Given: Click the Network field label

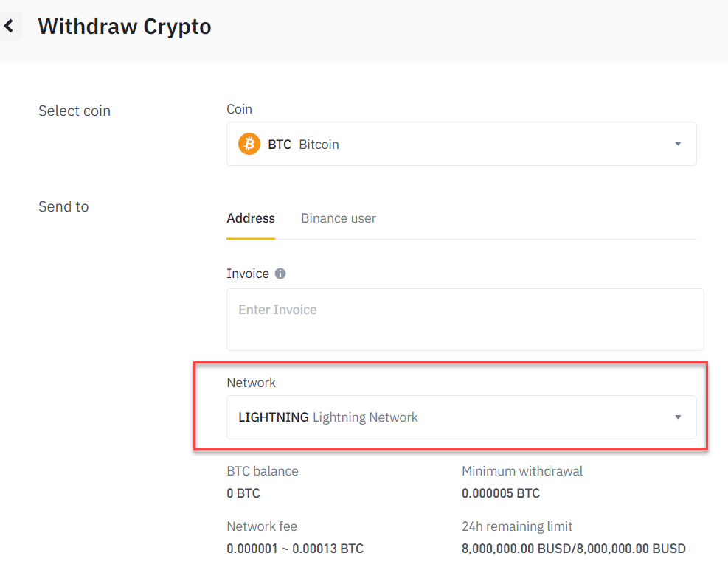Looking at the screenshot, I should pyautogui.click(x=252, y=383).
